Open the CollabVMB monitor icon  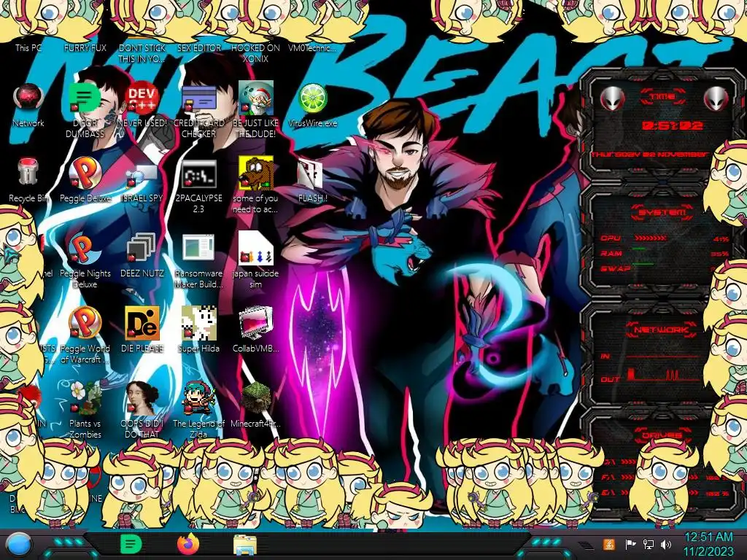click(256, 323)
